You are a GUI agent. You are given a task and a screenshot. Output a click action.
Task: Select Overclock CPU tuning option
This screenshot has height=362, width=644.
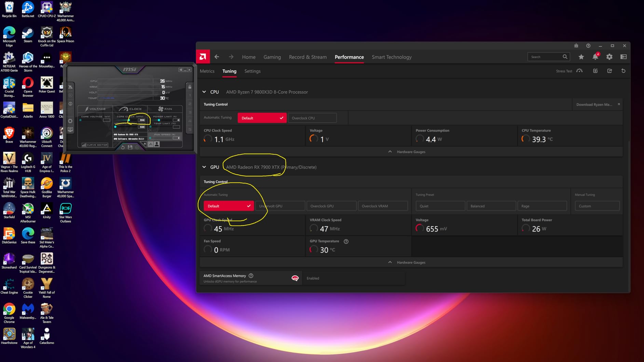point(312,118)
